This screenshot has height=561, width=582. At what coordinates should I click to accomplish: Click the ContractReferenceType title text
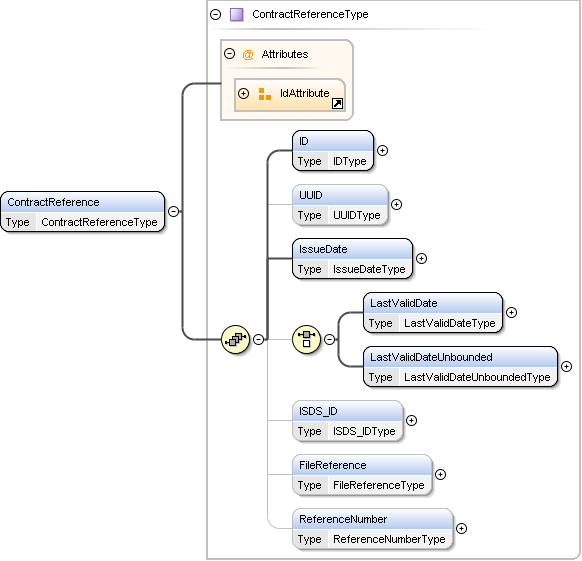310,14
